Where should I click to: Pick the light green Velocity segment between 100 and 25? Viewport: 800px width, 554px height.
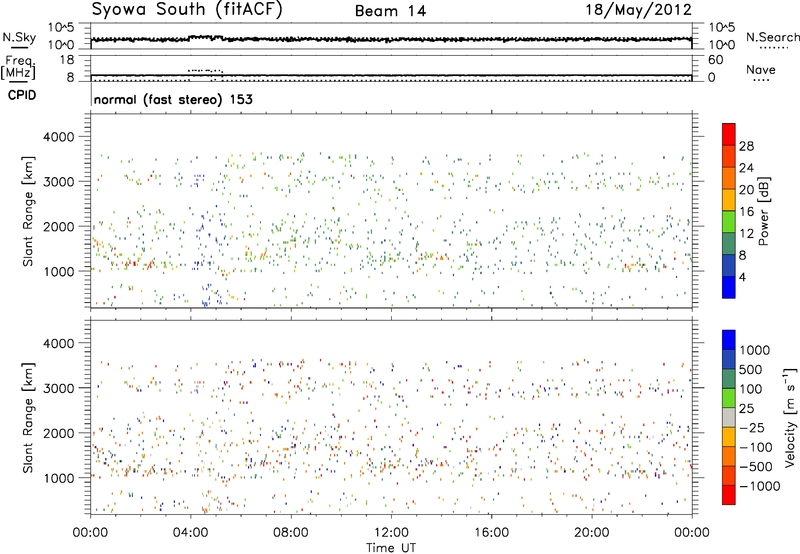point(729,398)
